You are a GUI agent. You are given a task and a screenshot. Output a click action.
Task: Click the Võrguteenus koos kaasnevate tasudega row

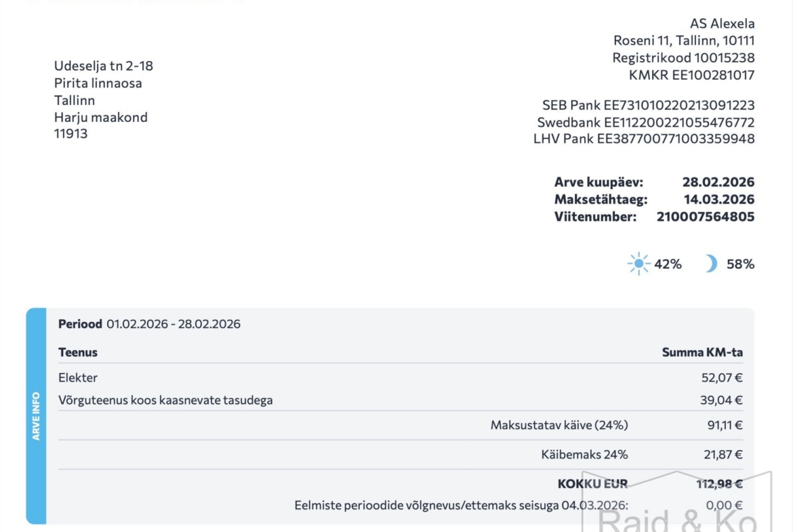400,400
